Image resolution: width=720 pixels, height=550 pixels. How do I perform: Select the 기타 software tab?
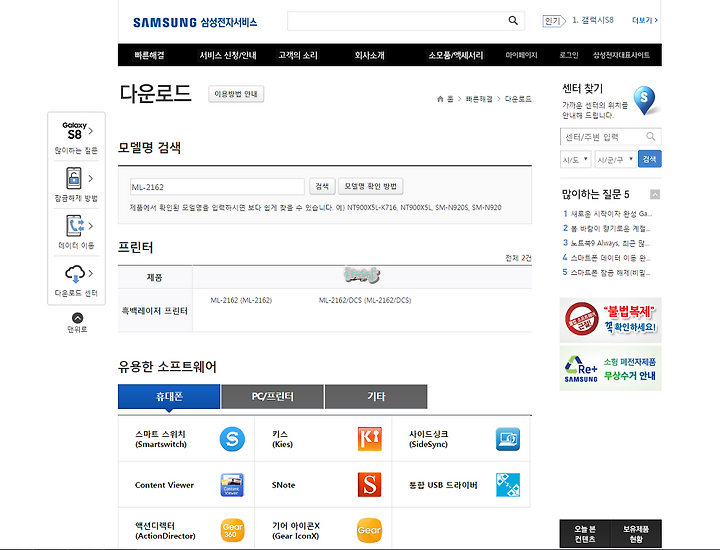coord(376,396)
